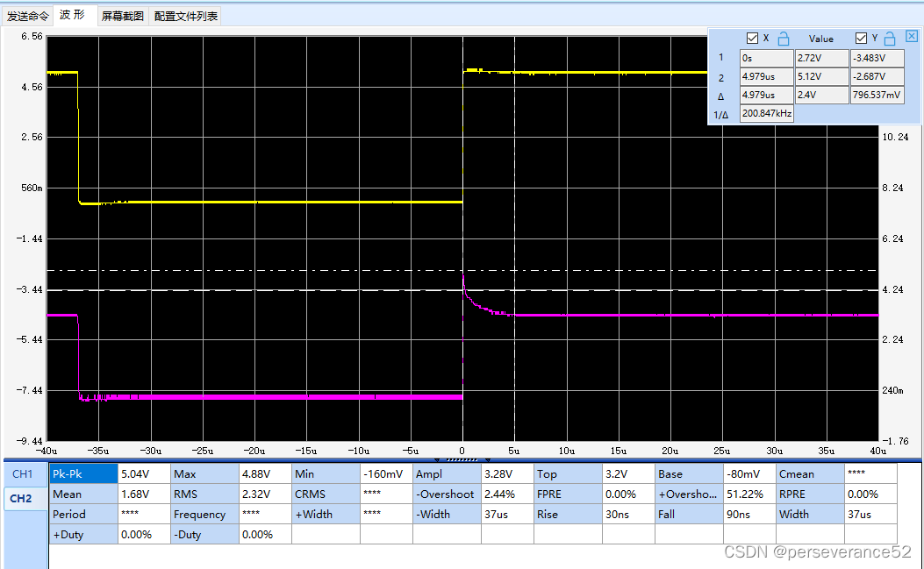This screenshot has width=924, height=569.
Task: Click the cursor 2 X value 4.979us
Action: click(767, 76)
